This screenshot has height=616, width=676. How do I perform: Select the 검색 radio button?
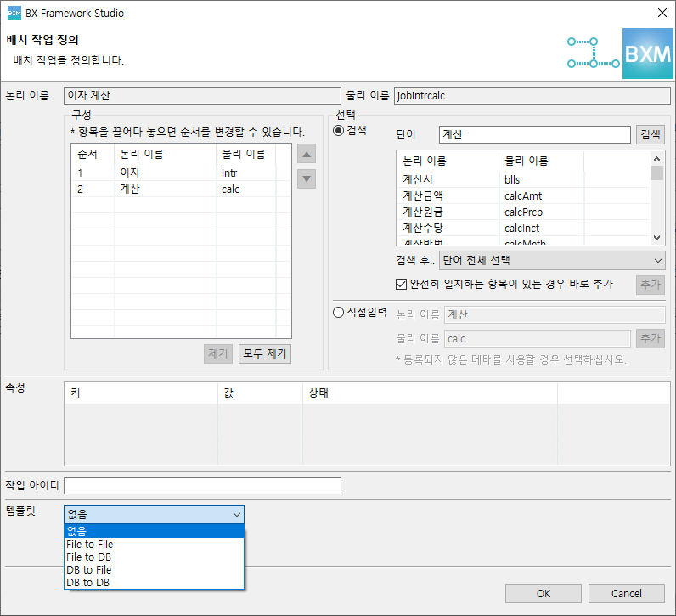point(340,131)
